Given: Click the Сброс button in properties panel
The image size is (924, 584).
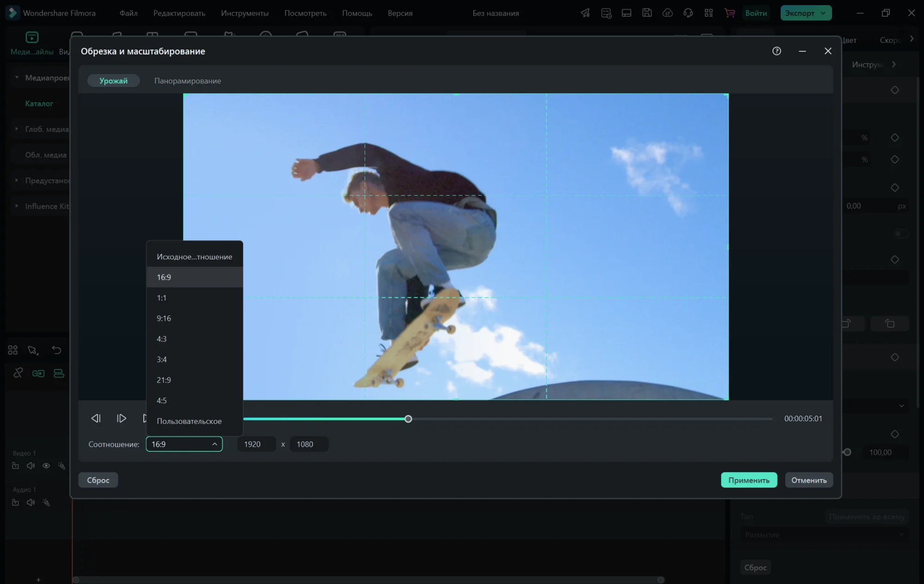Looking at the screenshot, I should pyautogui.click(x=755, y=567).
